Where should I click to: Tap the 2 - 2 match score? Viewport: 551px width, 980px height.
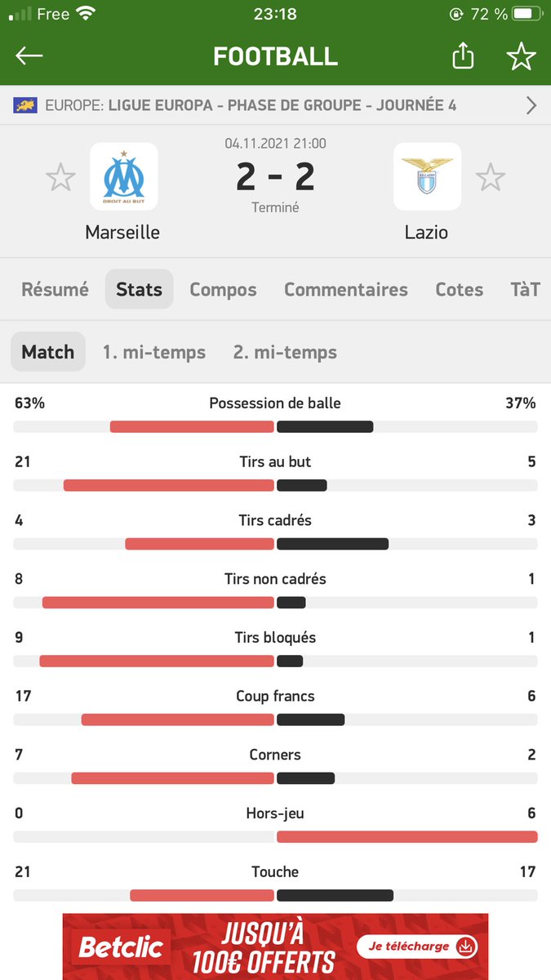tap(275, 176)
